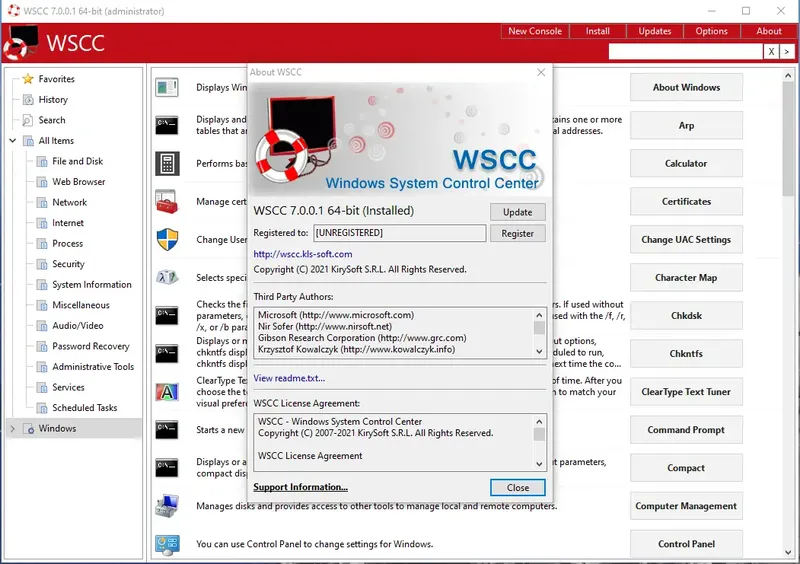This screenshot has width=800, height=564.
Task: Click the Compact console icon
Action: click(167, 468)
